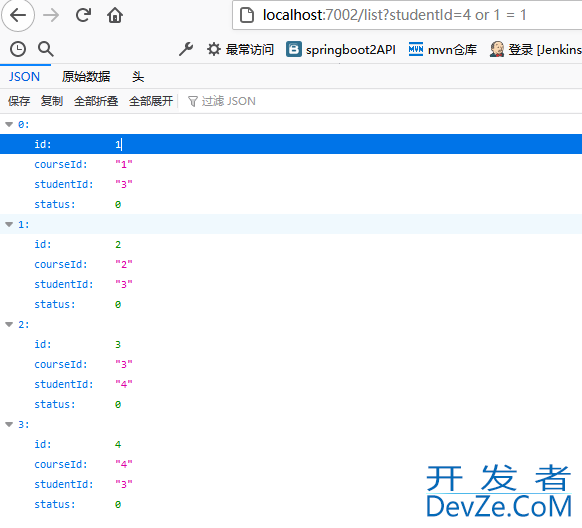
Task: Click the search magnifier icon
Action: click(x=46, y=49)
